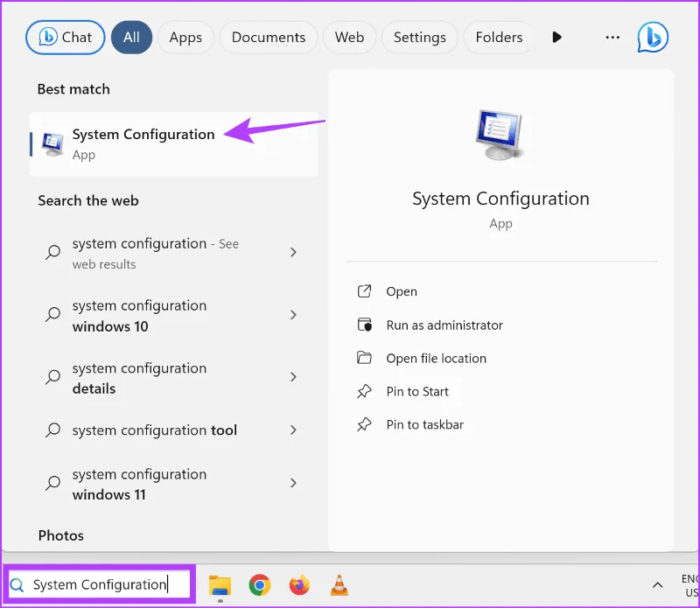Open the three-dot options menu
Viewport: 700px width, 608px height.
point(612,38)
